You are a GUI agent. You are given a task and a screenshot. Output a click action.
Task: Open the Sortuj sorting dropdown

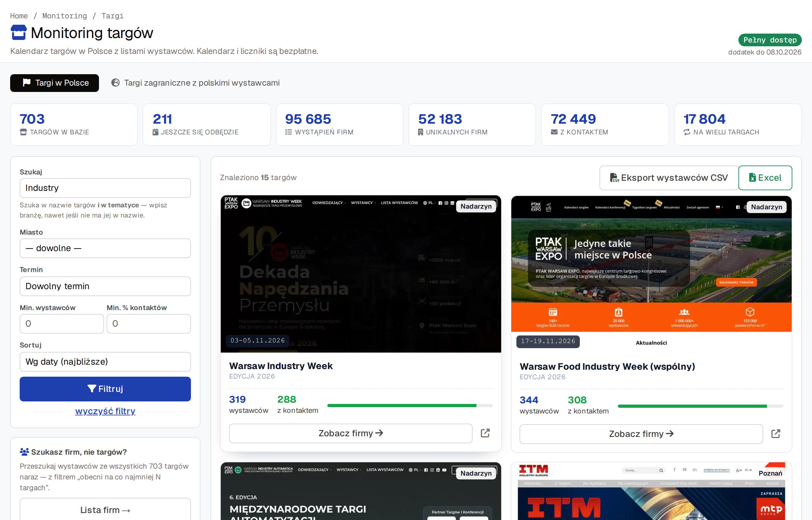pyautogui.click(x=105, y=362)
